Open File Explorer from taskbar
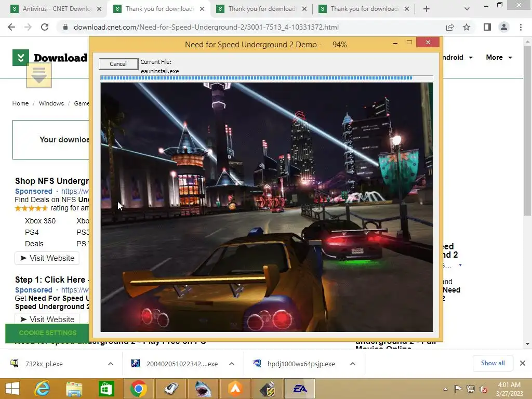Viewport: 532px width, 399px height. [x=74, y=389]
